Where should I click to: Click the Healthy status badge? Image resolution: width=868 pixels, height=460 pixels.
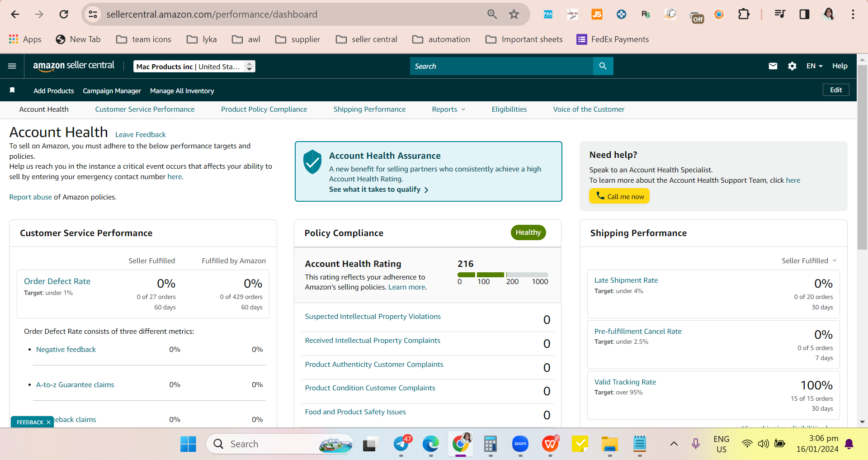[528, 232]
